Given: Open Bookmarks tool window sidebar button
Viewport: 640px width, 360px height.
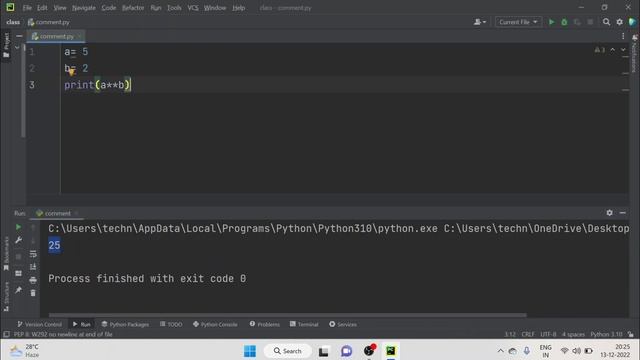Looking at the screenshot, I should 6,254.
